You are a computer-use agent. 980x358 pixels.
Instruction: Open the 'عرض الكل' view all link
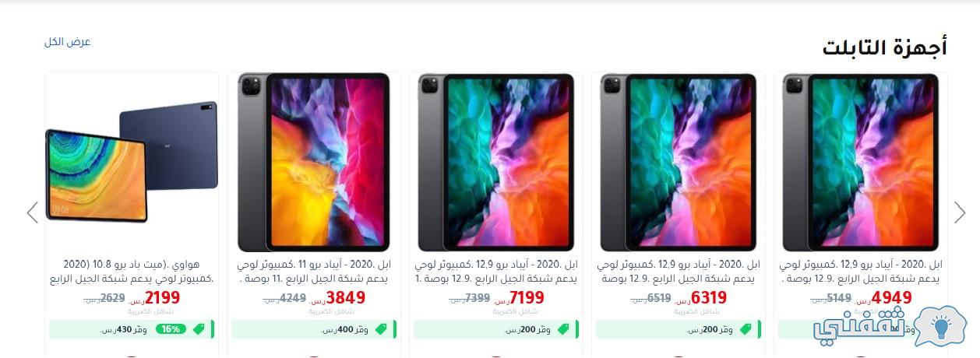point(68,41)
